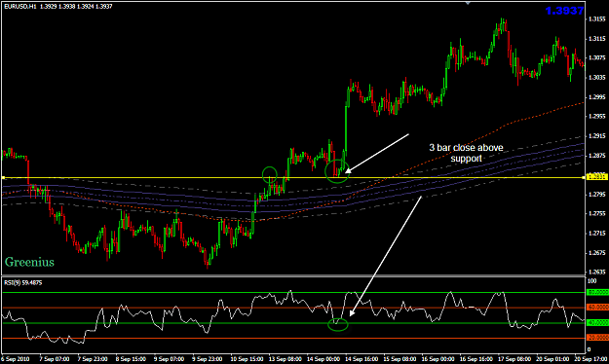Click the 20 Sep 17:00 time label

pos(591,359)
